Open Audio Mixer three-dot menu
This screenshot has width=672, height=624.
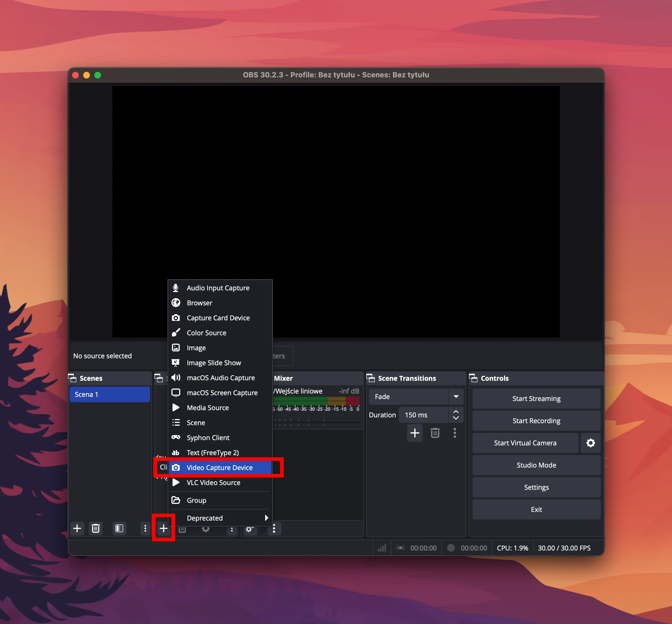click(274, 528)
